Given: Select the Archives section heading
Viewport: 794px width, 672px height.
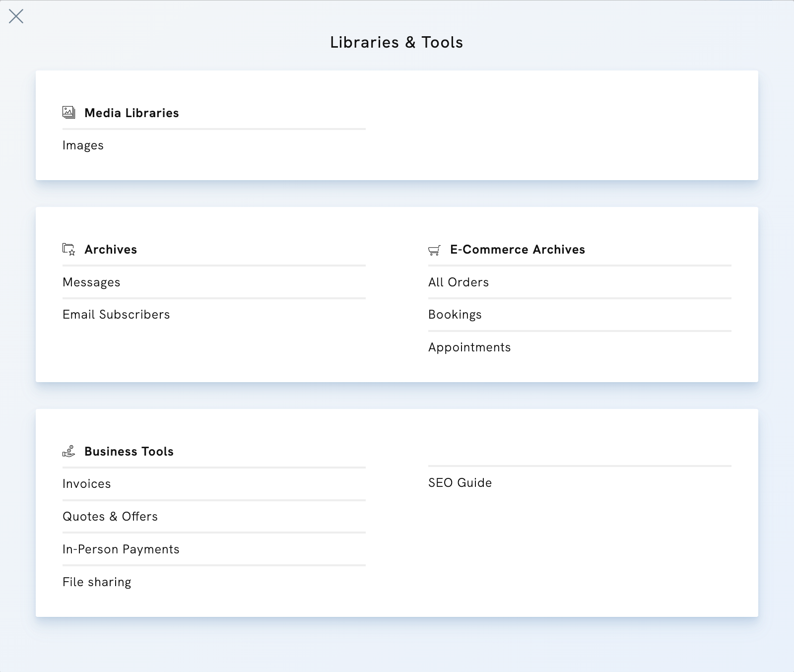Looking at the screenshot, I should pyautogui.click(x=111, y=250).
